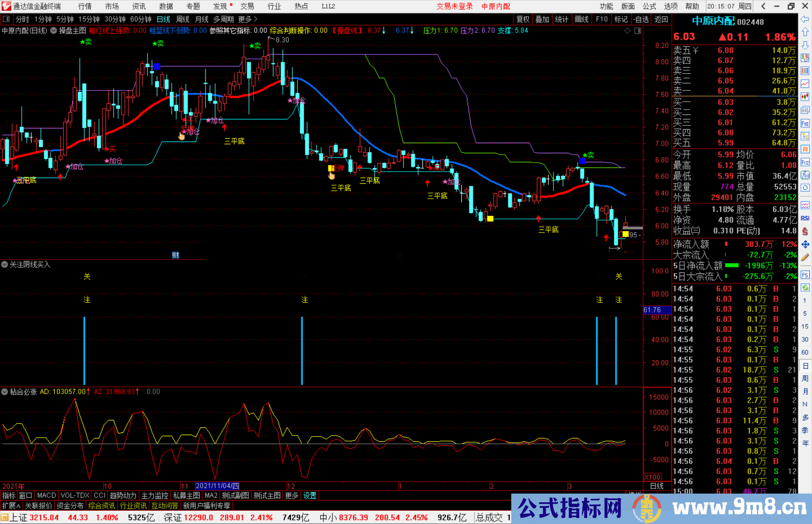Click the candlestick chart icon in sidebar
This screenshot has width=812, height=524.
804,97
